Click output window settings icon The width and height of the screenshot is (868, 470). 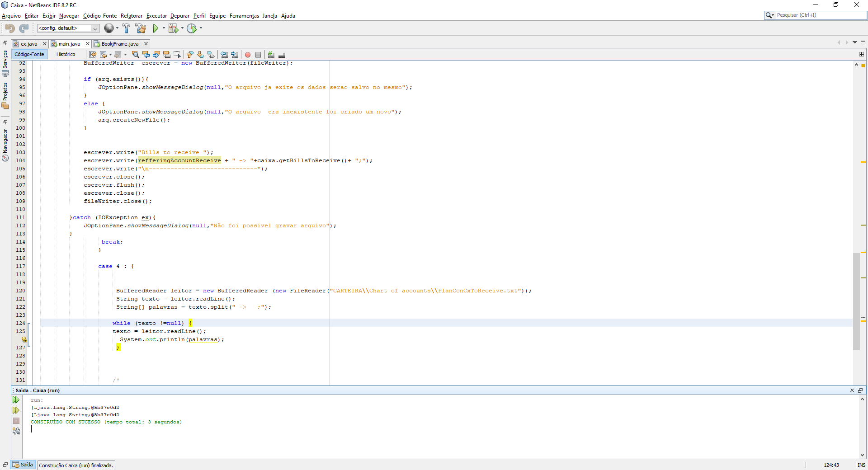16,431
